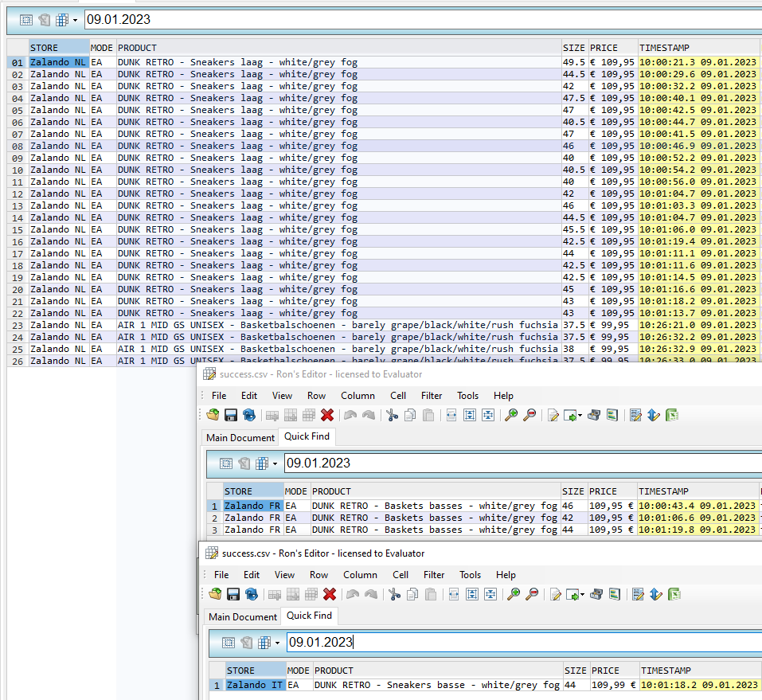The image size is (762, 700).
Task: Sort by TIMESTAMP header in Zalando NL table
Action: 698,48
